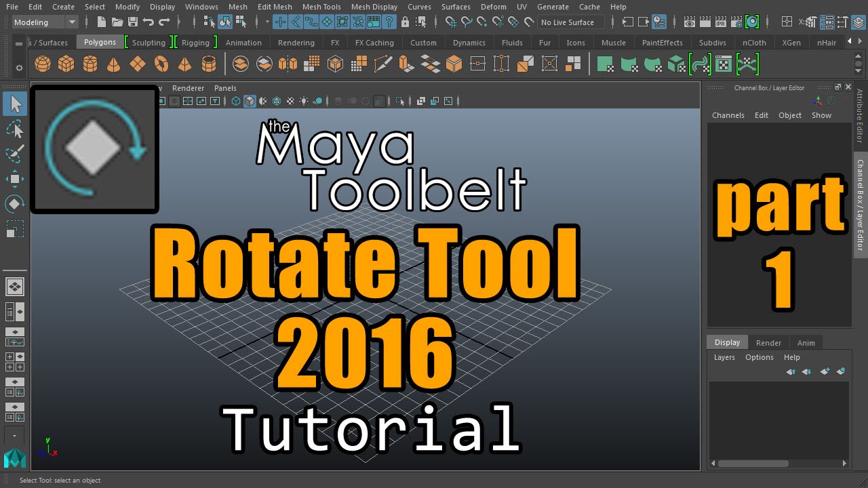Open the Edit Mesh menu

tap(275, 7)
